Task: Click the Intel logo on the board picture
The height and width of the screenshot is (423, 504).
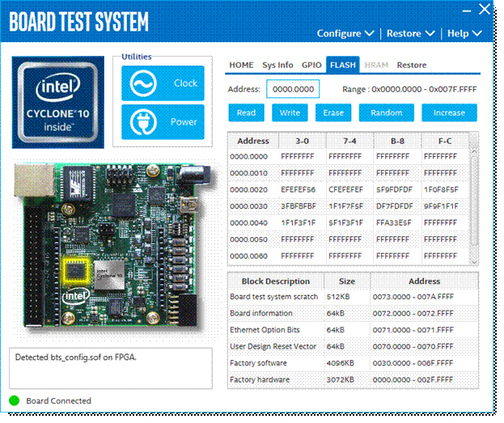Action: coord(76,295)
